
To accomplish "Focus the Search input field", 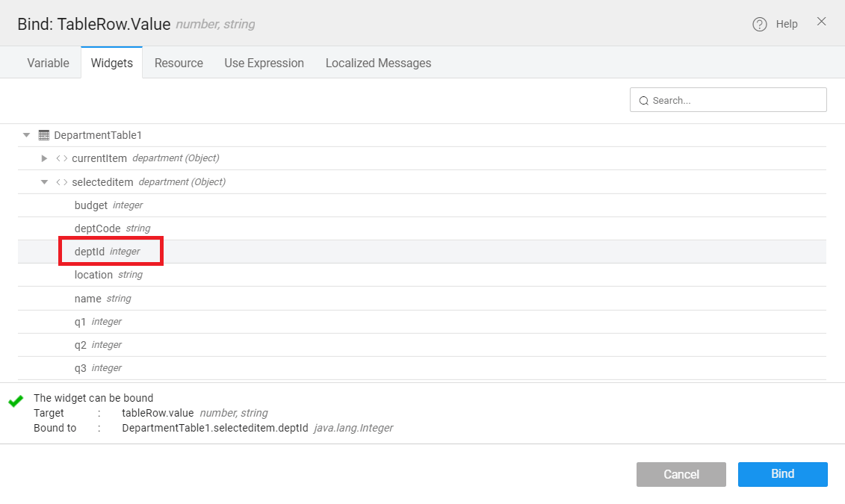I will (x=736, y=100).
